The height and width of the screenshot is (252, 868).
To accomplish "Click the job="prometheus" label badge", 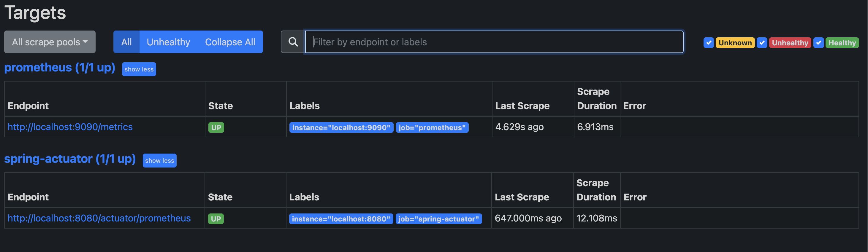I will coord(432,127).
